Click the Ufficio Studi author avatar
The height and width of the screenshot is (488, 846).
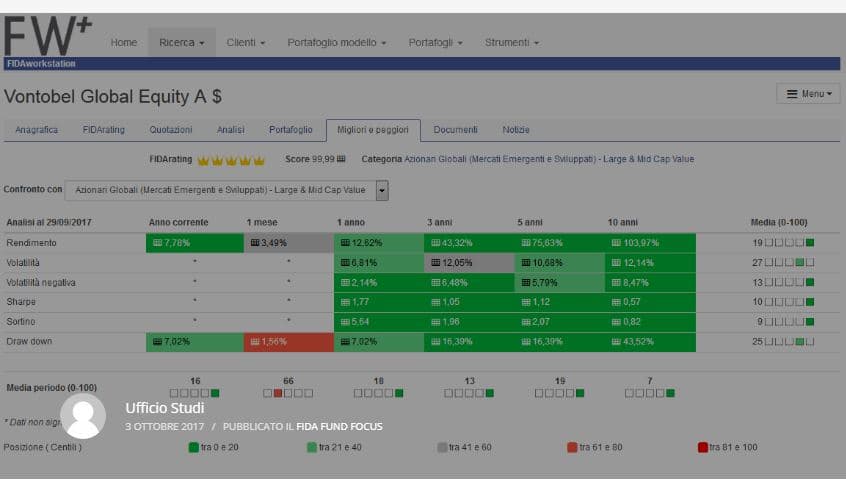coord(83,416)
